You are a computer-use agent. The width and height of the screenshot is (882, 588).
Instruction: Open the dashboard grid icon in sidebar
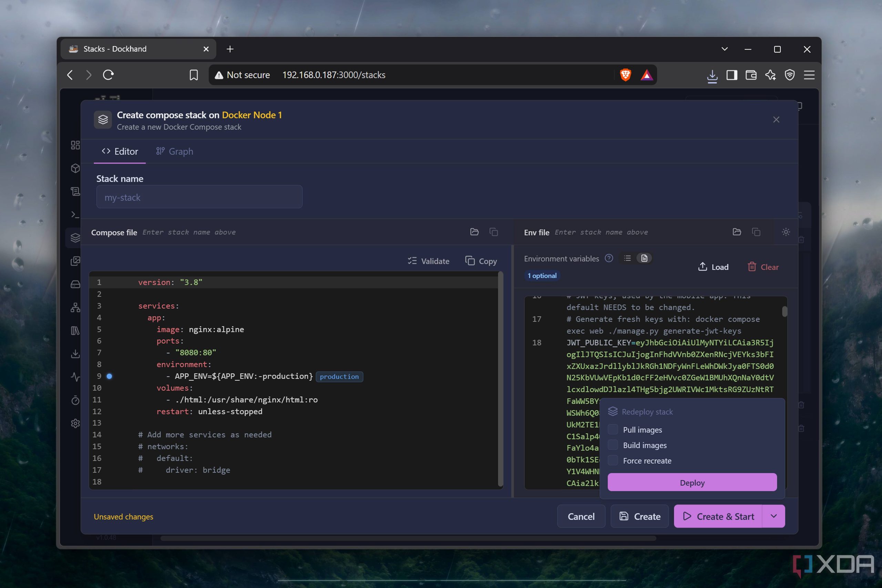click(x=75, y=145)
